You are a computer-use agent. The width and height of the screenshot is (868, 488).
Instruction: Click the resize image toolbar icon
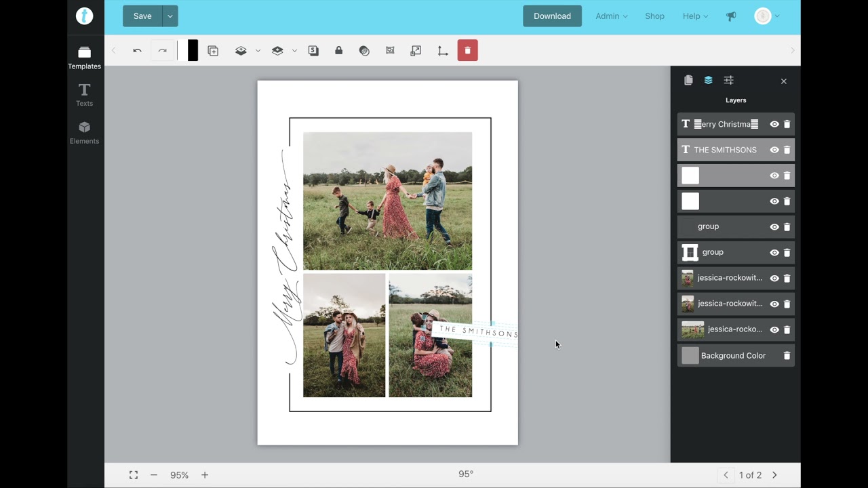point(416,51)
